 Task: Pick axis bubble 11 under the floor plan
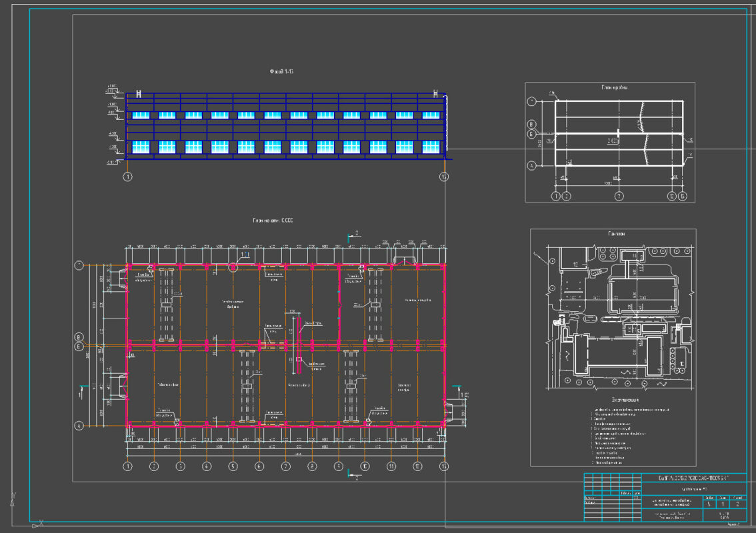click(391, 466)
